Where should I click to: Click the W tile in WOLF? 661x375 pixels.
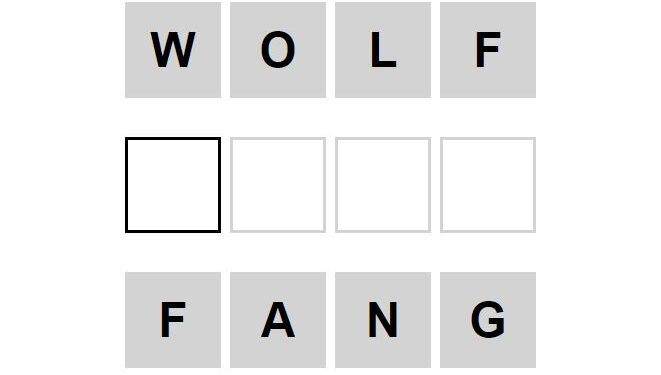coord(173,50)
